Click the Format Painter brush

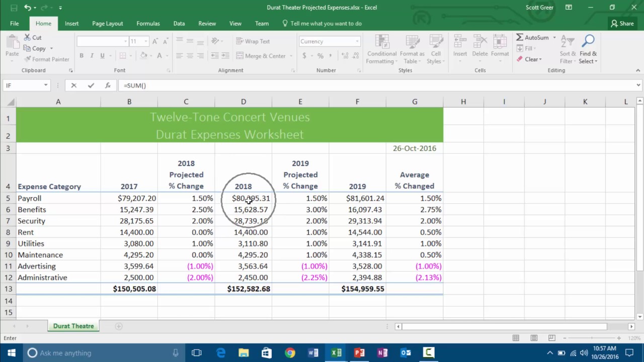point(26,59)
